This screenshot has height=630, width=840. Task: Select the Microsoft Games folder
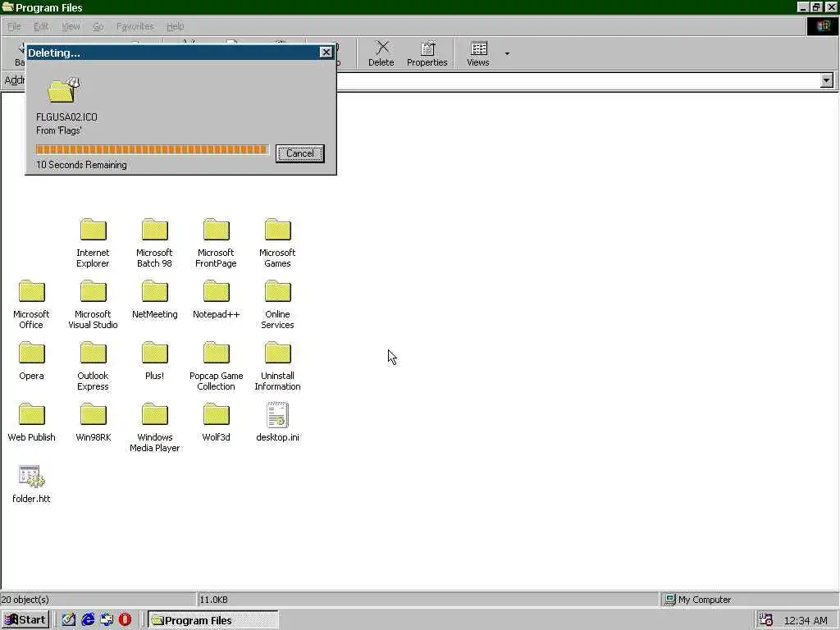click(277, 243)
